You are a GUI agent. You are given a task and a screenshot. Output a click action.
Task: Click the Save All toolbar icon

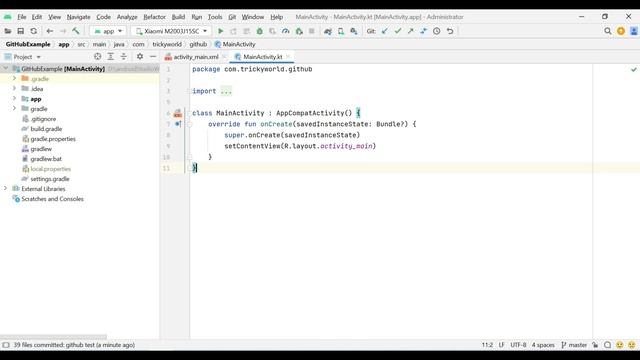coord(20,31)
